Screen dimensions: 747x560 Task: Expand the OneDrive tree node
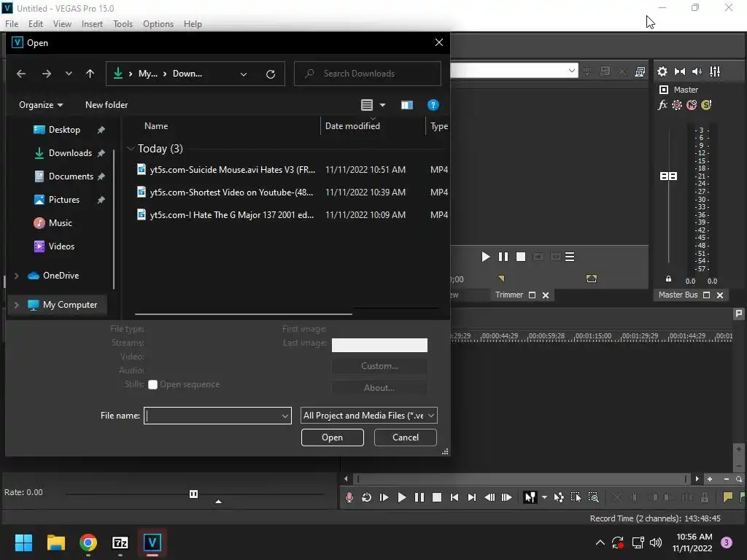click(x=17, y=276)
